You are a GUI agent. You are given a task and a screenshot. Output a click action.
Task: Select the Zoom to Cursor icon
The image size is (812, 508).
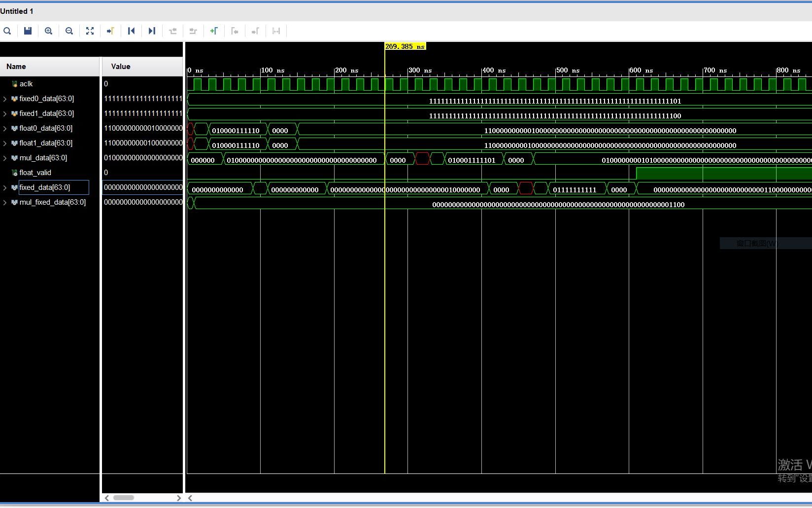coord(110,31)
